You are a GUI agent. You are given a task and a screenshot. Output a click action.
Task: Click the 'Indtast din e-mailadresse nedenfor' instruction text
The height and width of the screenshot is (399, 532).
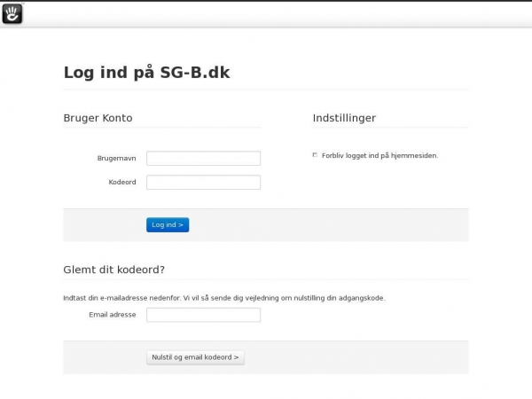click(x=224, y=298)
